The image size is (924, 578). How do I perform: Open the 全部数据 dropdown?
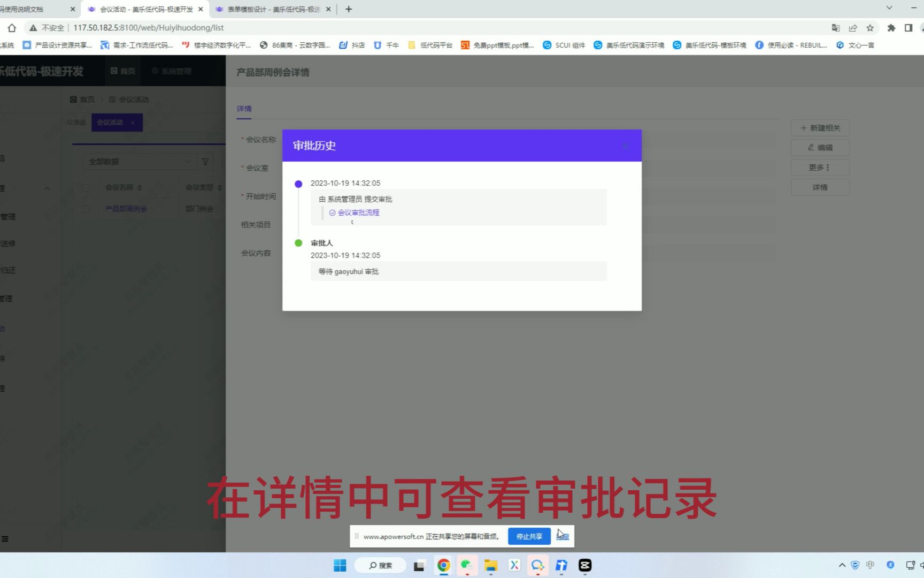(x=138, y=161)
